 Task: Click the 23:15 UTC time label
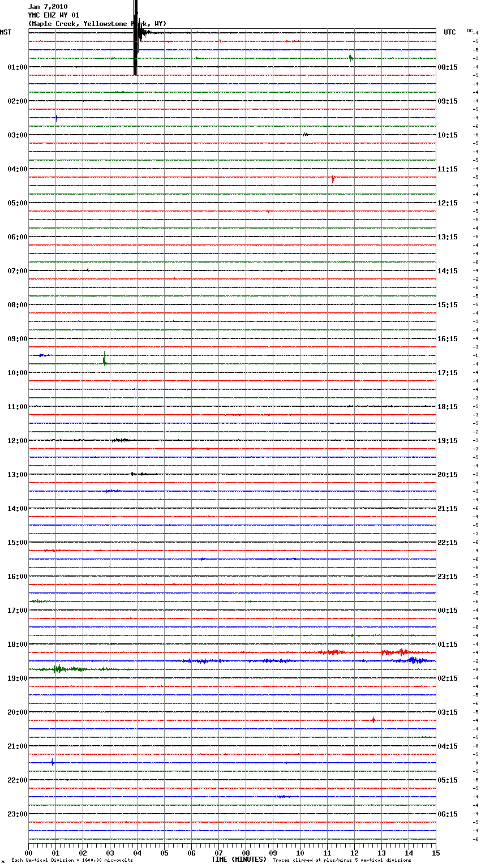point(448,577)
